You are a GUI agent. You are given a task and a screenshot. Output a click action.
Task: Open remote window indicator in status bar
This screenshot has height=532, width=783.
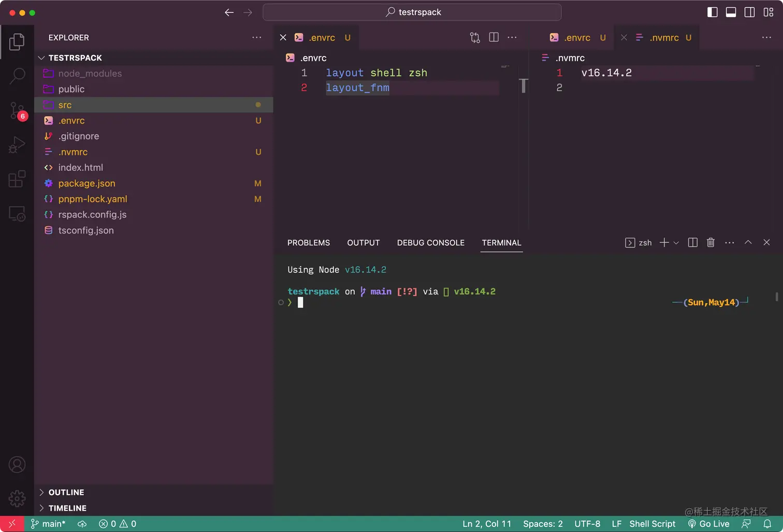click(12, 524)
